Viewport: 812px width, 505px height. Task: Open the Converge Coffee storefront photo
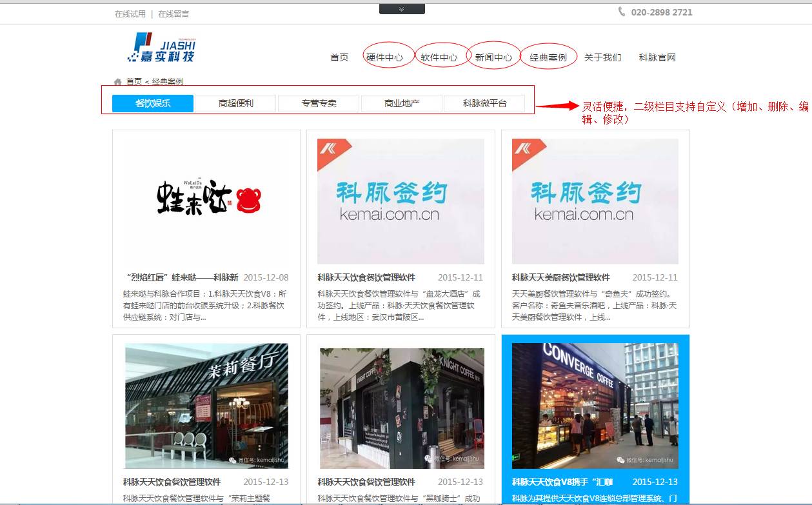pyautogui.click(x=595, y=406)
